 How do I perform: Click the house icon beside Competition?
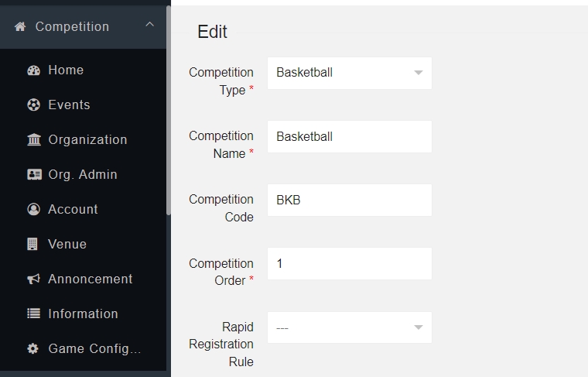coord(20,27)
